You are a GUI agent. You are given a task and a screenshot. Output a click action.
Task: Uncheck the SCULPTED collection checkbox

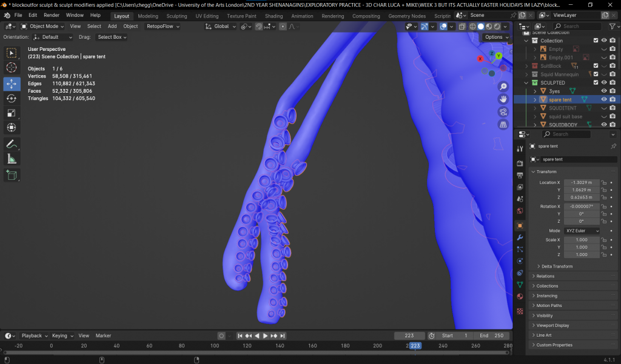(x=596, y=83)
